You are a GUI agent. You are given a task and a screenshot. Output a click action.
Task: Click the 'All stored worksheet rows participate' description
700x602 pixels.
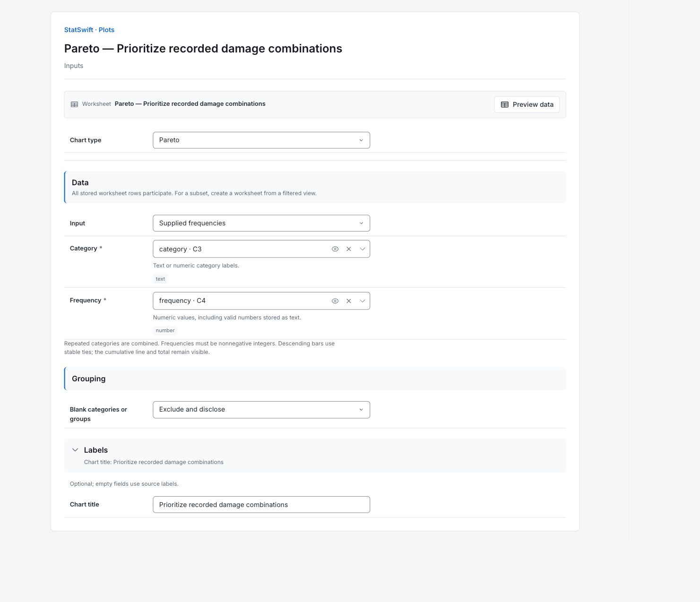194,193
